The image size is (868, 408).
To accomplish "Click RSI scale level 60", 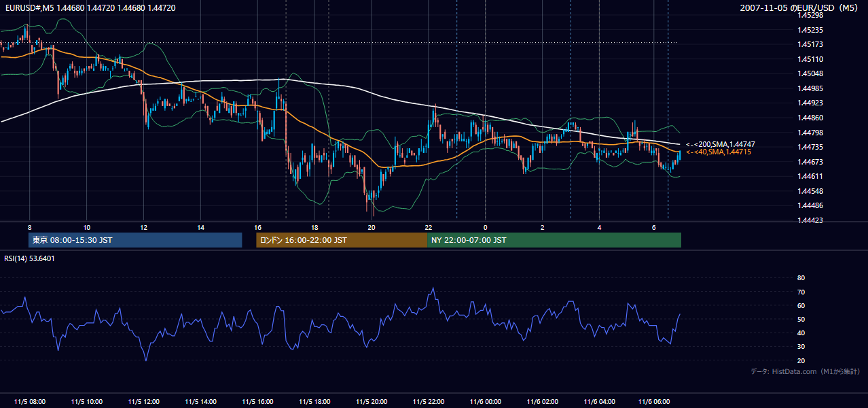I will tap(801, 305).
